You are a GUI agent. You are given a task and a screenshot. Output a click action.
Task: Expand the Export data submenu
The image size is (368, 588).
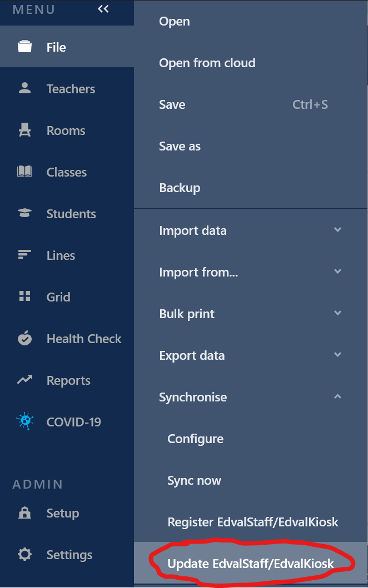[x=337, y=355]
